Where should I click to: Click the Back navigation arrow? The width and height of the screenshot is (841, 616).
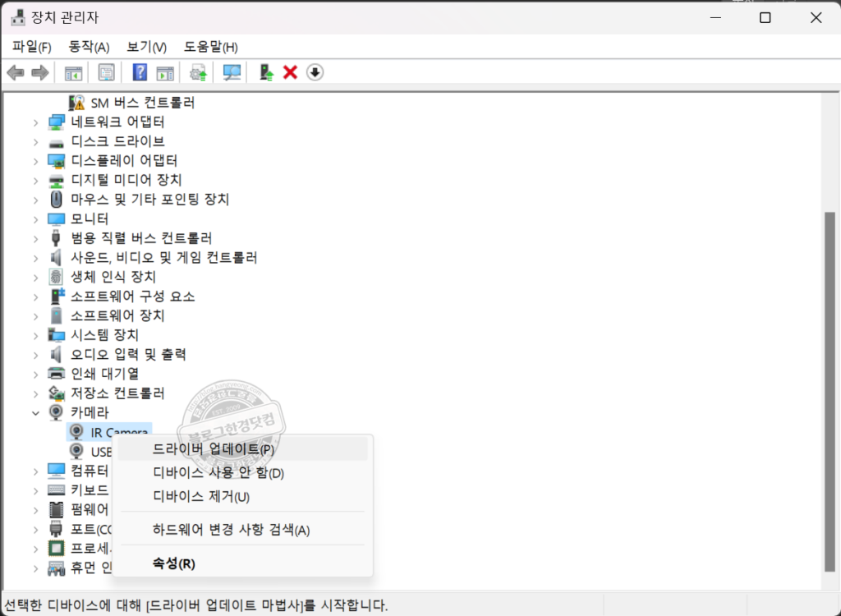pyautogui.click(x=15, y=72)
